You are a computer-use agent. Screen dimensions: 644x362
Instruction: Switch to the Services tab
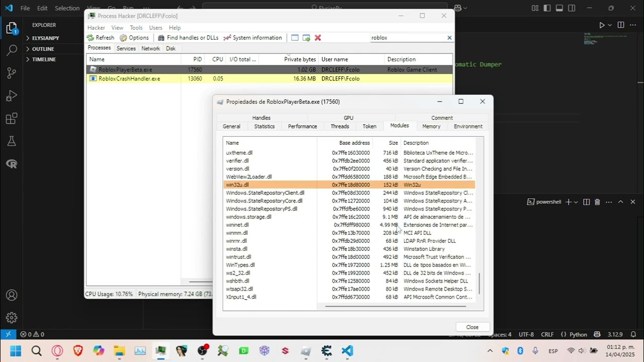[126, 48]
